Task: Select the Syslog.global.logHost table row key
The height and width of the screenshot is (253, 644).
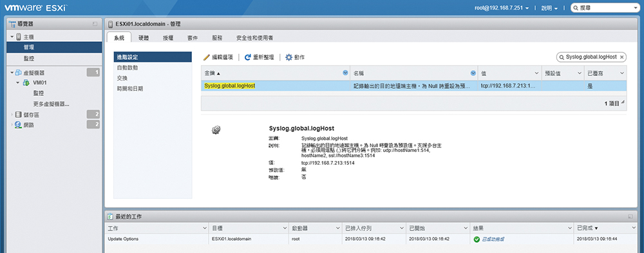Action: coord(230,86)
